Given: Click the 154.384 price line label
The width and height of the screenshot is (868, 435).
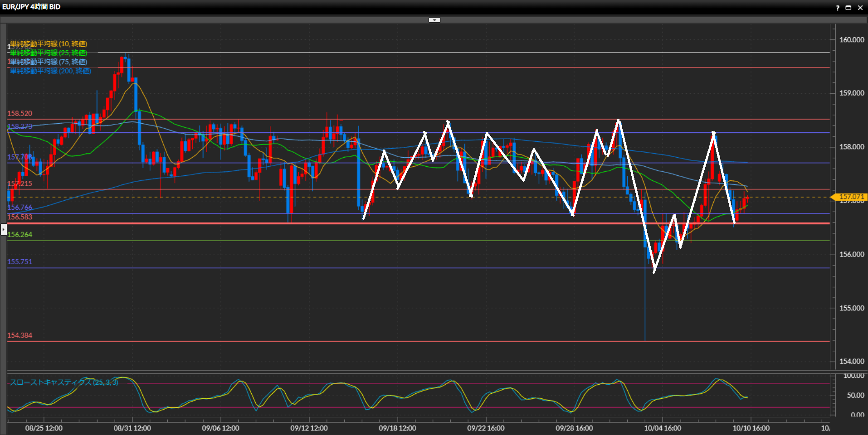Looking at the screenshot, I should coord(20,336).
